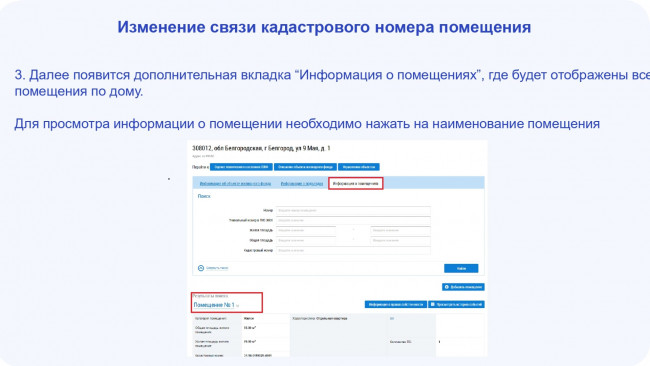
Task: Open the highlighted premises information tab
Action: tap(356, 183)
